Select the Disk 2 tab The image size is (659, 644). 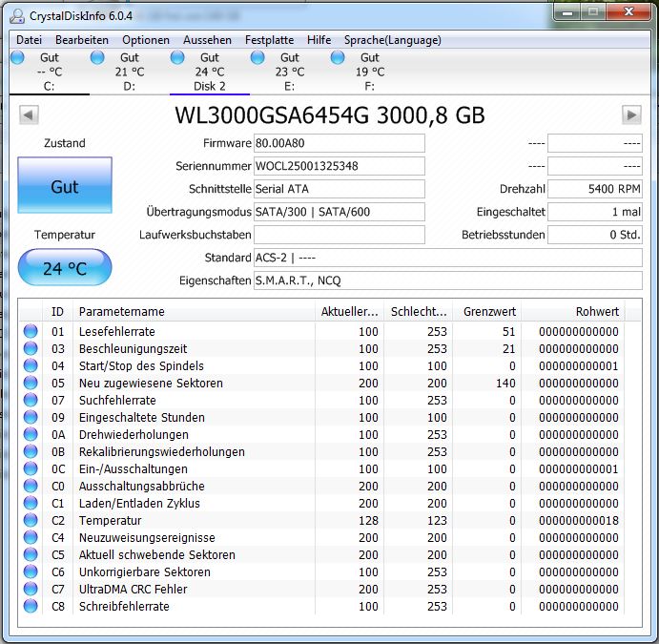[x=210, y=72]
